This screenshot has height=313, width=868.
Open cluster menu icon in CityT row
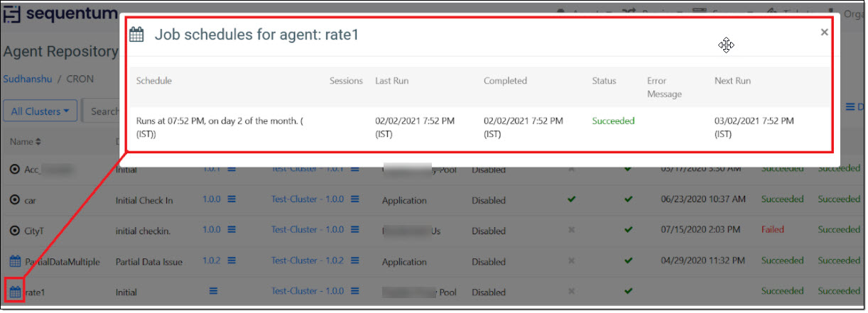tap(354, 230)
